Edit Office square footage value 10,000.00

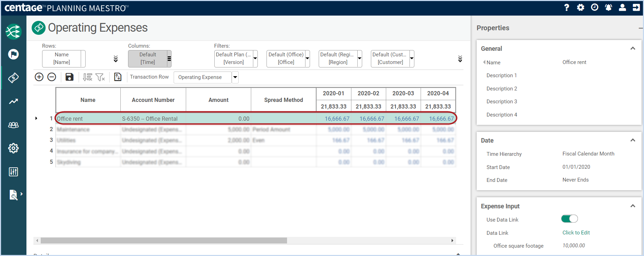click(574, 246)
